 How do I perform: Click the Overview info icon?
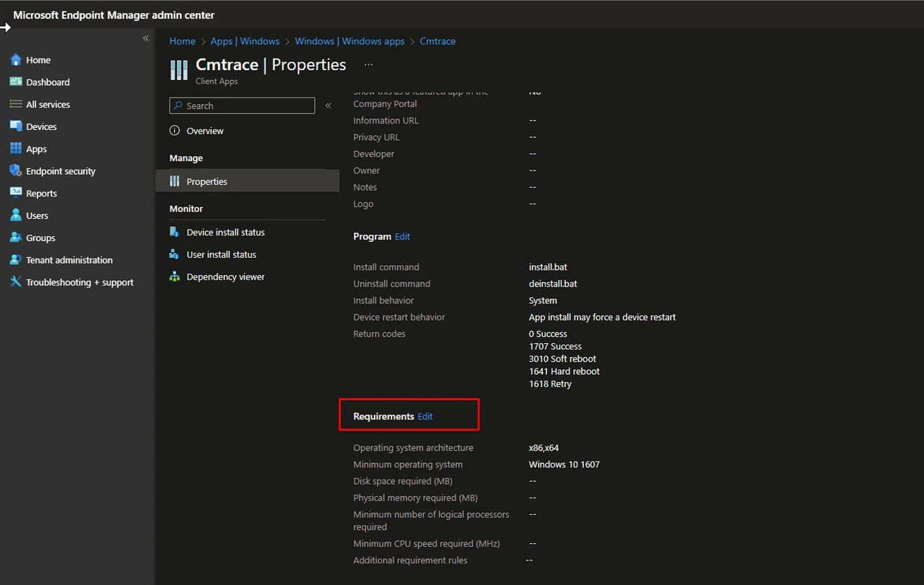[x=175, y=131]
